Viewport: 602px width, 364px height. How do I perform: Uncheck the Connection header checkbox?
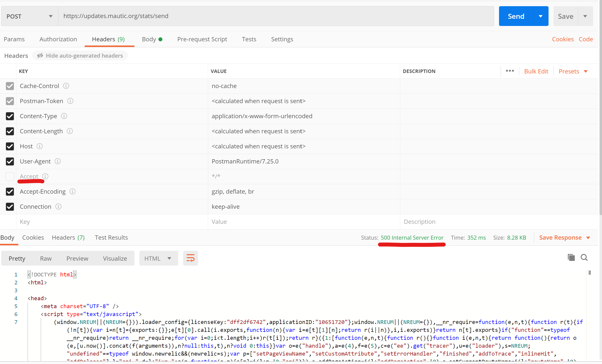(x=10, y=207)
